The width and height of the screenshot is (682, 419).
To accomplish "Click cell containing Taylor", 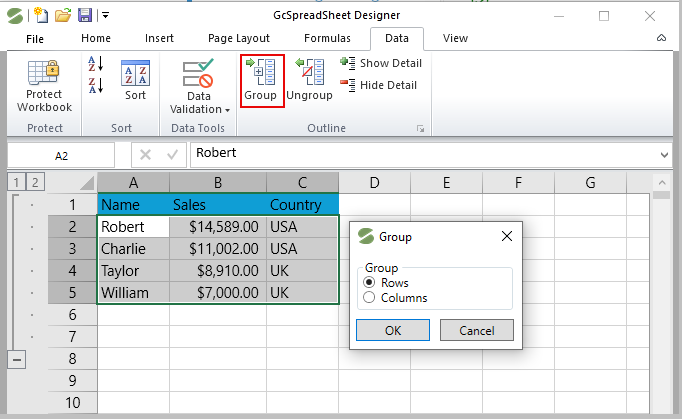I will click(x=134, y=271).
